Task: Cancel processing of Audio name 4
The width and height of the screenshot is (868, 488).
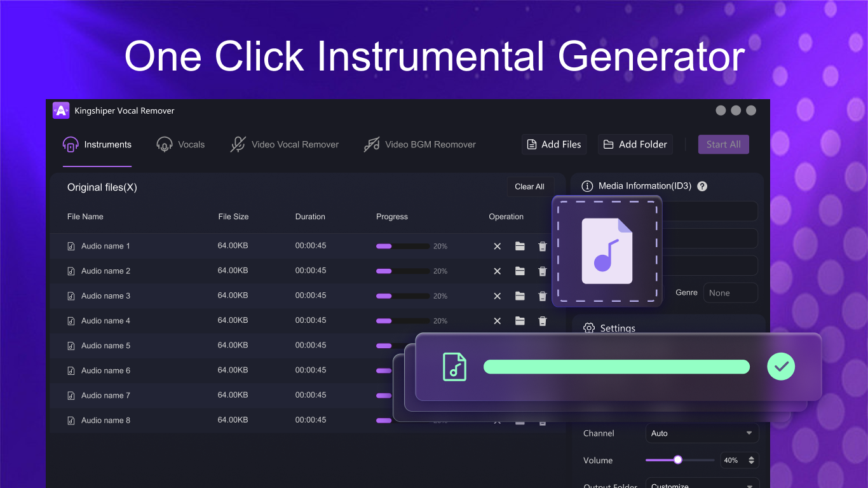Action: pyautogui.click(x=498, y=321)
